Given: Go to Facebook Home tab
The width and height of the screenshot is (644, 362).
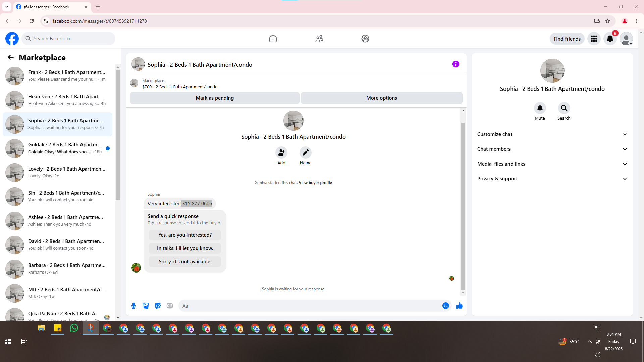Looking at the screenshot, I should [x=273, y=39].
